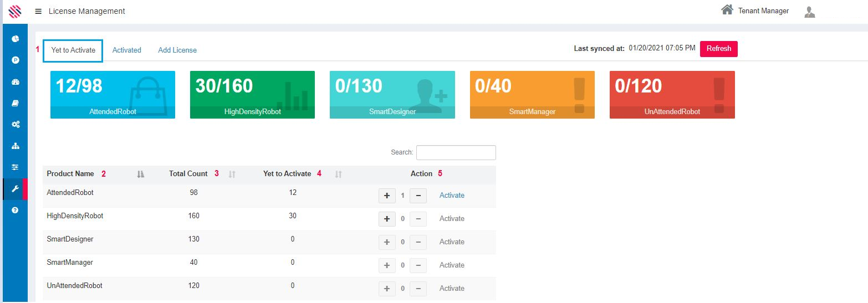
Task: Open the gears settings icon in sidebar
Action: pos(16,125)
